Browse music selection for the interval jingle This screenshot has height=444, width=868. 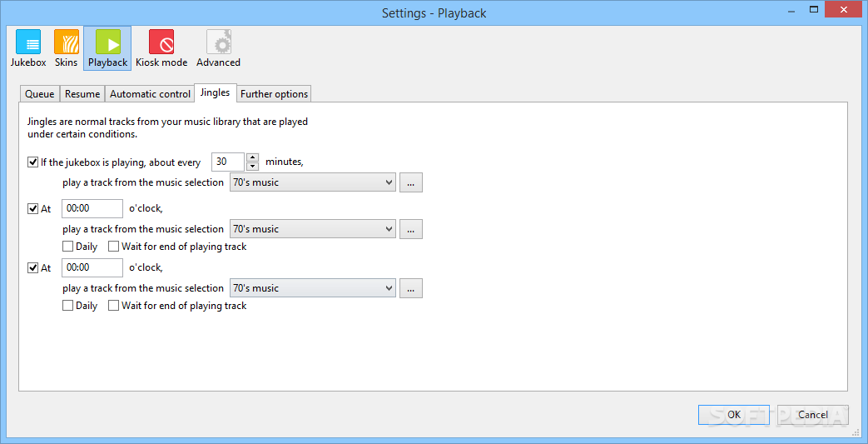point(411,182)
